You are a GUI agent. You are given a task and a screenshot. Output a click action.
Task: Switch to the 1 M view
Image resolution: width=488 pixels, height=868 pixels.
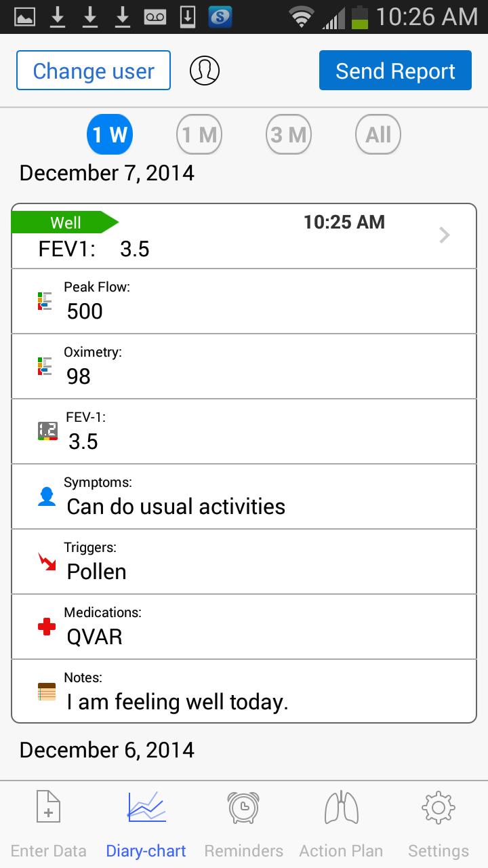click(x=199, y=134)
